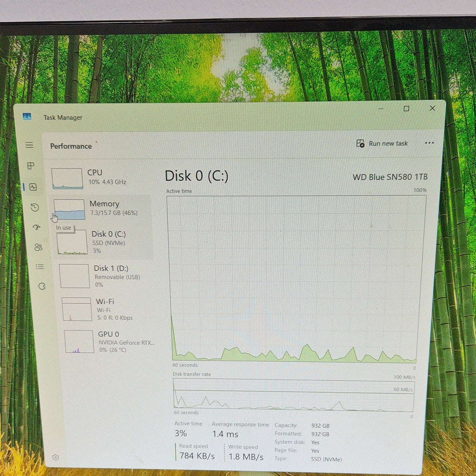476x476 pixels.
Task: Click the Disk 0 active time chart
Action: (x=296, y=278)
